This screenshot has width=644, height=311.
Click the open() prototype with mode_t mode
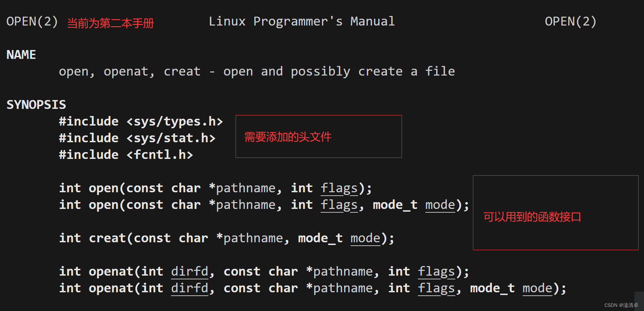pos(264,205)
